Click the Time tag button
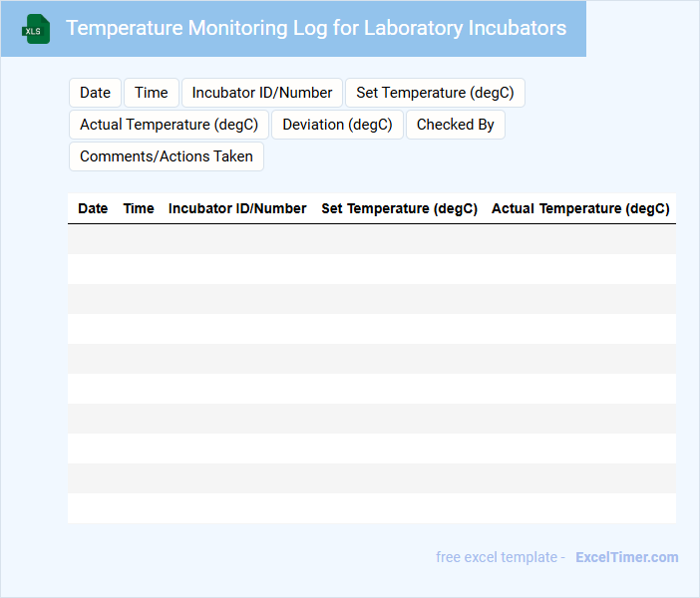The width and height of the screenshot is (700, 598). point(152,93)
